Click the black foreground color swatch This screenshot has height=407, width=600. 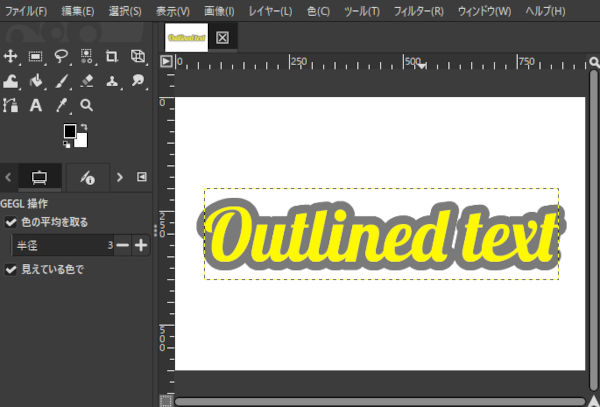coord(70,131)
